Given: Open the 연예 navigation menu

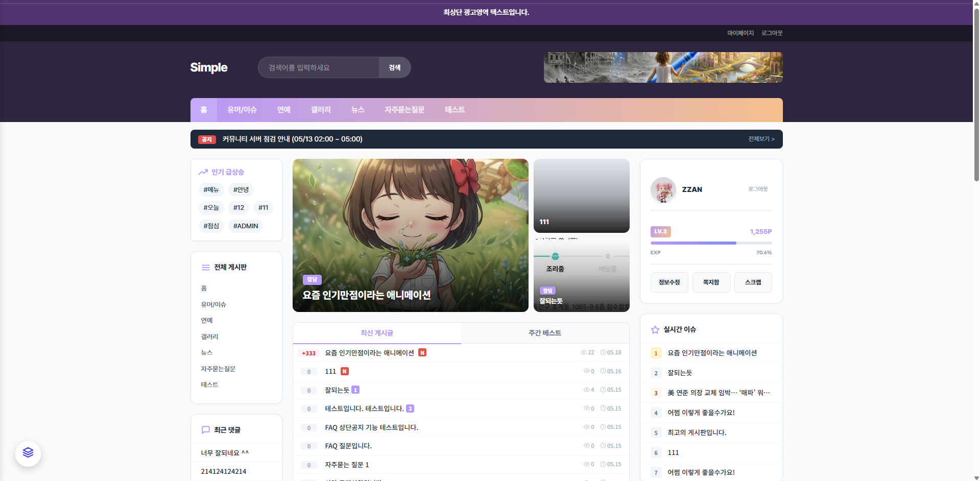Looking at the screenshot, I should tap(284, 110).
